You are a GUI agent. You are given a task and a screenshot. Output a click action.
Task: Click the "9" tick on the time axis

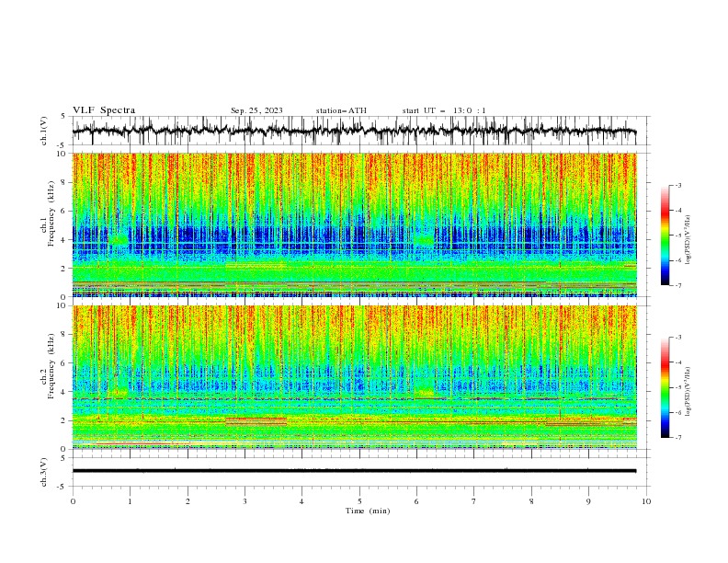click(588, 501)
